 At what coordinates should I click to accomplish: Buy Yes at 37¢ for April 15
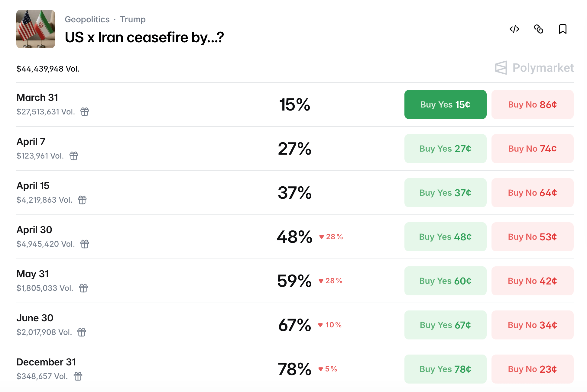(445, 193)
